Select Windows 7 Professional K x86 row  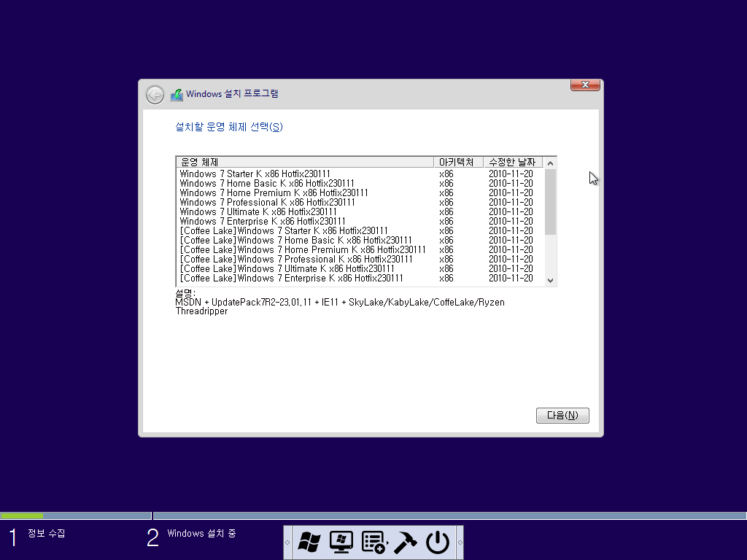pos(360,203)
